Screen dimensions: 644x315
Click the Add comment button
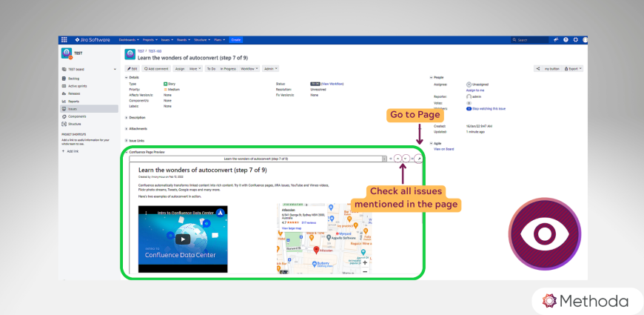pyautogui.click(x=156, y=69)
